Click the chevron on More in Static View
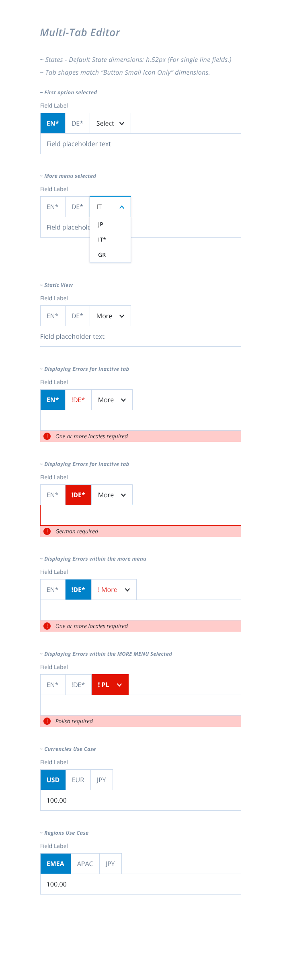Image resolution: width=285 pixels, height=980 pixels. tap(121, 316)
